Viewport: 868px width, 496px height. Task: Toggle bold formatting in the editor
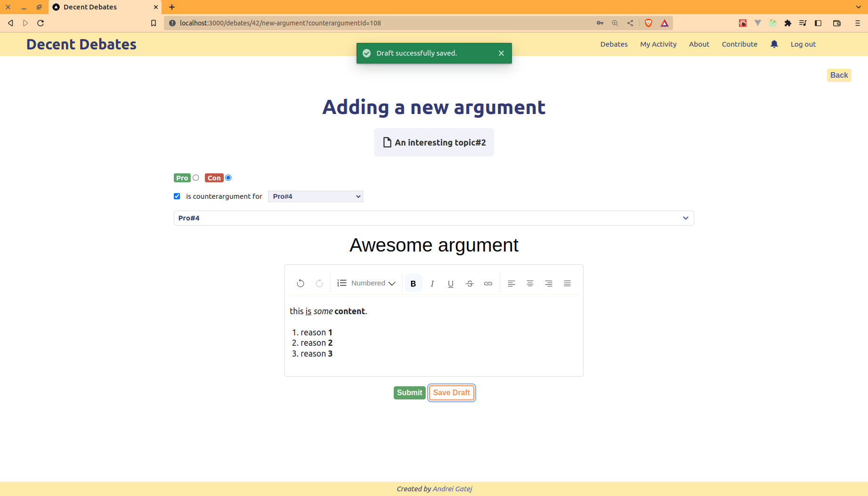413,283
